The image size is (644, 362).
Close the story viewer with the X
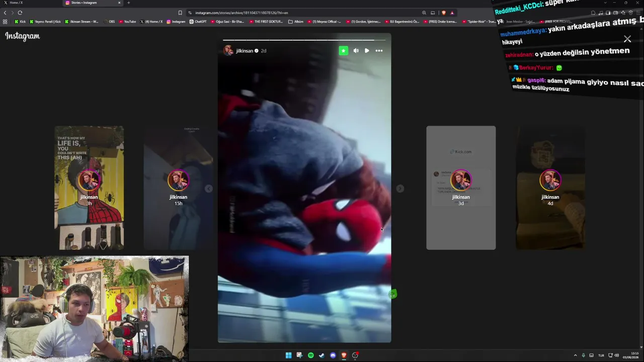click(627, 39)
